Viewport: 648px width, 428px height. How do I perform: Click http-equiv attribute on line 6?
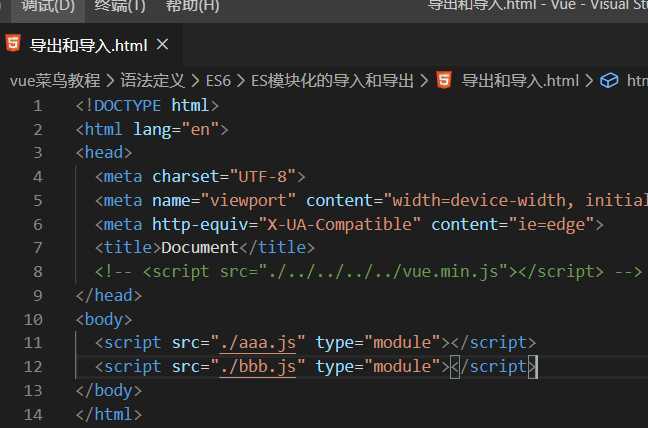(x=200, y=225)
